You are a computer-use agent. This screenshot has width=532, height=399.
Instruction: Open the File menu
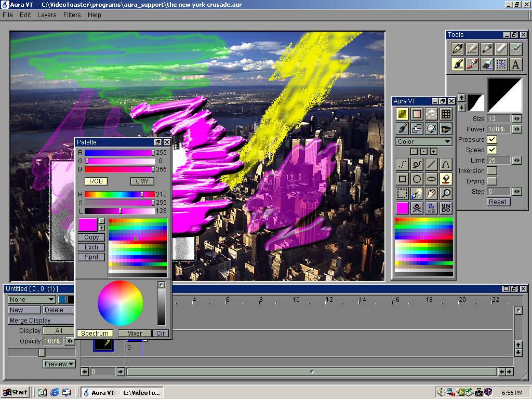(7, 15)
